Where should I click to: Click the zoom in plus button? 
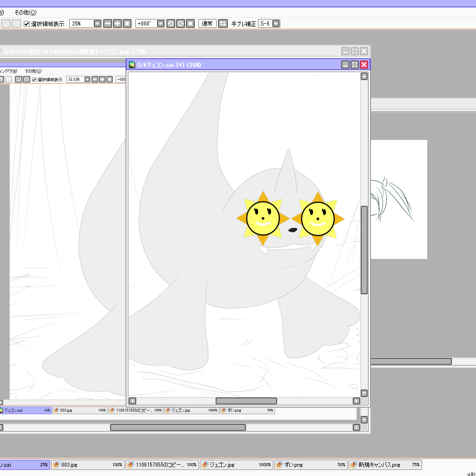[x=117, y=24]
